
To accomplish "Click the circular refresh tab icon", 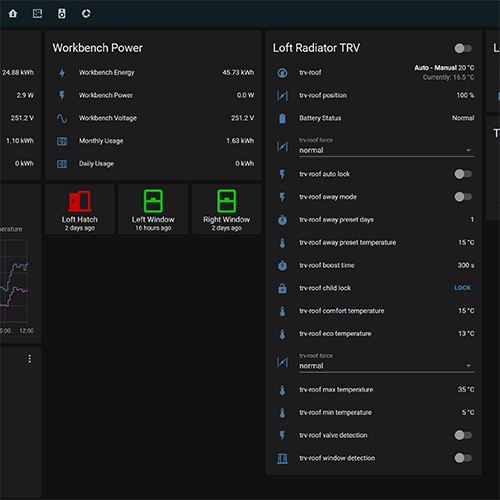I will pos(86,14).
